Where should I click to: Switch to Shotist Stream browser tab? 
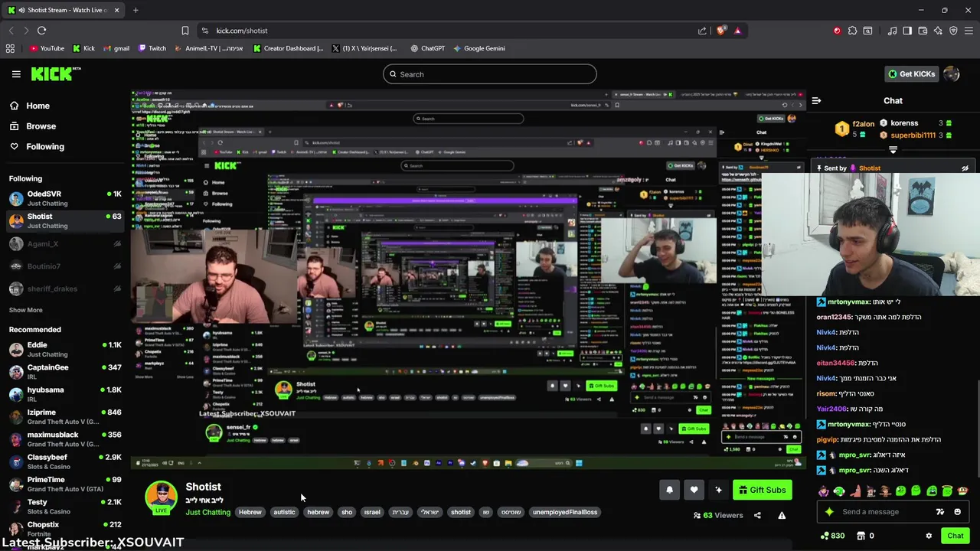(x=65, y=10)
